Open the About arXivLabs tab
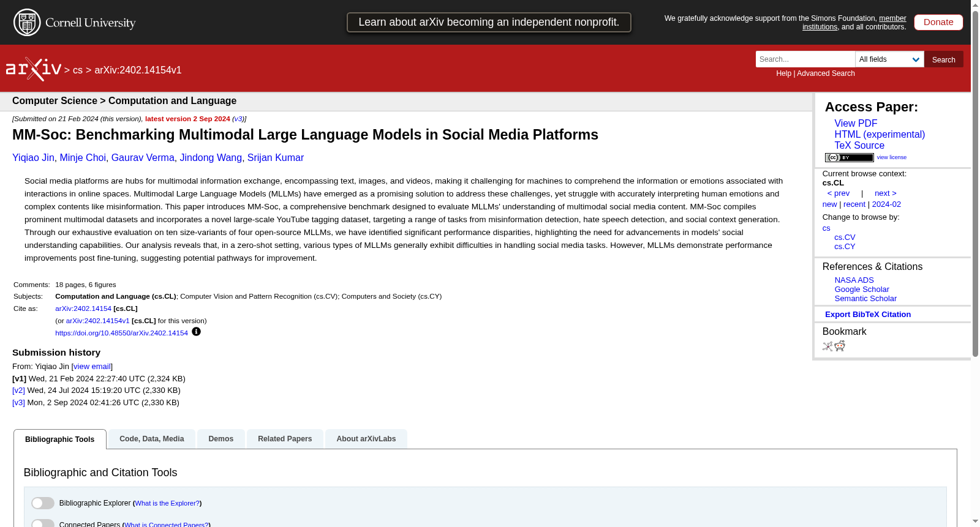 point(366,439)
